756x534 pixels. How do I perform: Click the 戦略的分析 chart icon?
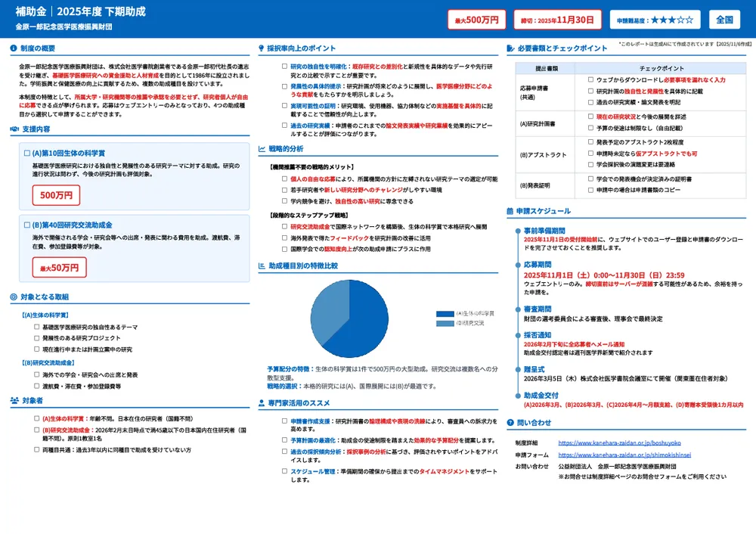click(x=261, y=149)
